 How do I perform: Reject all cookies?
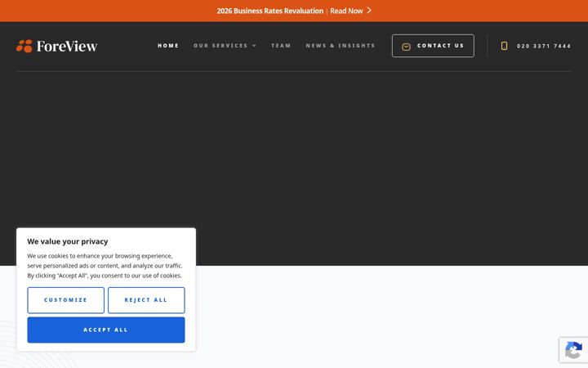click(x=146, y=300)
